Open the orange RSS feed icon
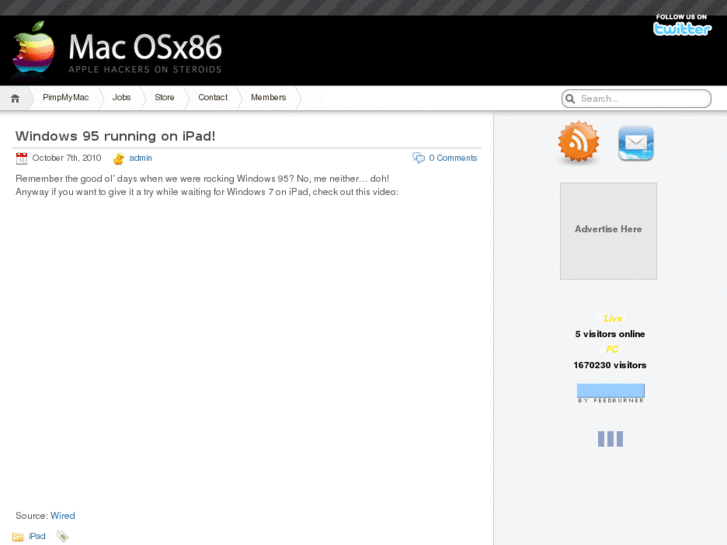Image resolution: width=727 pixels, height=545 pixels. 578,142
